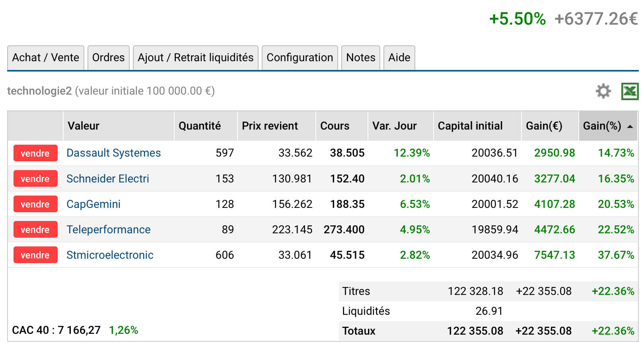The height and width of the screenshot is (343, 644).
Task: Export the portfolio with the Excel icon
Action: click(x=630, y=91)
